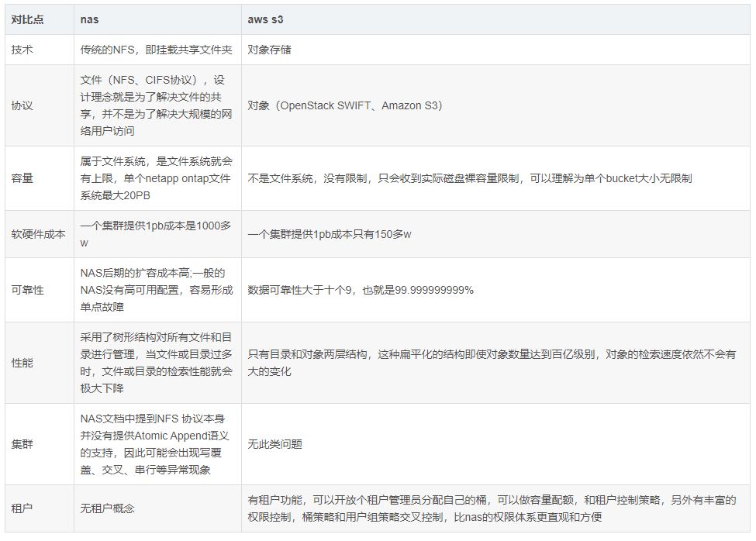Screen dimensions: 756x541
Task: Click the 对比点 header cell
Action: (40, 19)
